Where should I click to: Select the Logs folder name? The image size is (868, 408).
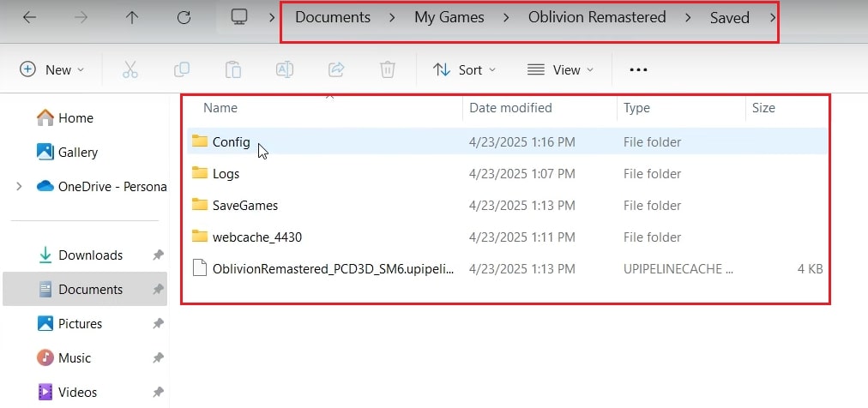click(x=226, y=174)
